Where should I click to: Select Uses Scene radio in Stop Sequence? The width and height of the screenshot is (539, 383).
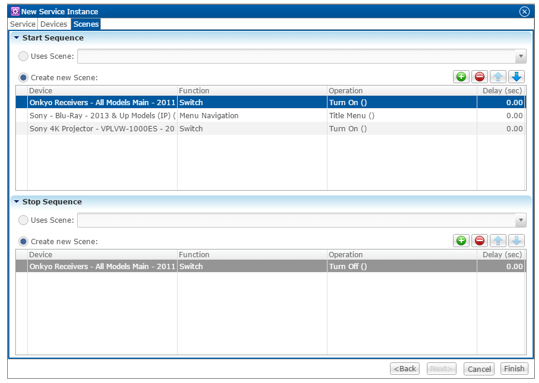[x=23, y=220]
